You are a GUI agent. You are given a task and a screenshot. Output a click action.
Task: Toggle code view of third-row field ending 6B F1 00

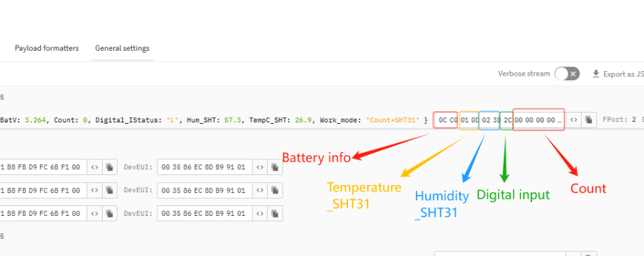[x=95, y=213]
